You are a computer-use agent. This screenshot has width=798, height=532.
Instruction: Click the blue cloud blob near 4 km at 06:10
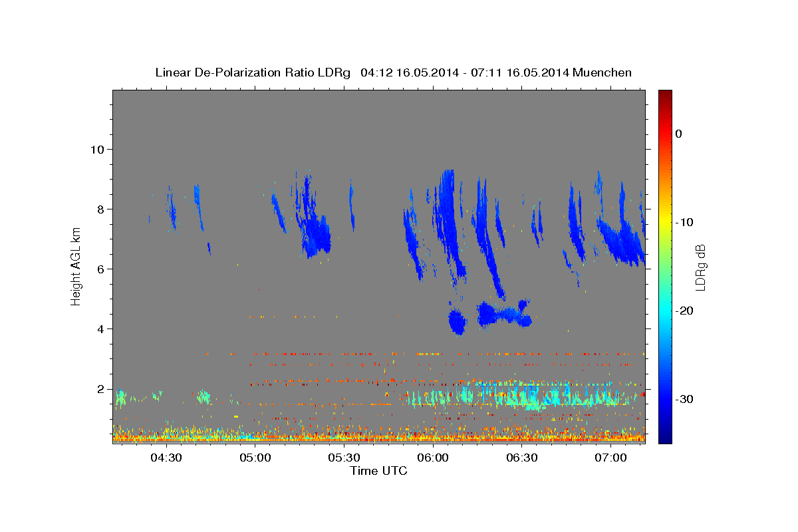pyautogui.click(x=458, y=321)
